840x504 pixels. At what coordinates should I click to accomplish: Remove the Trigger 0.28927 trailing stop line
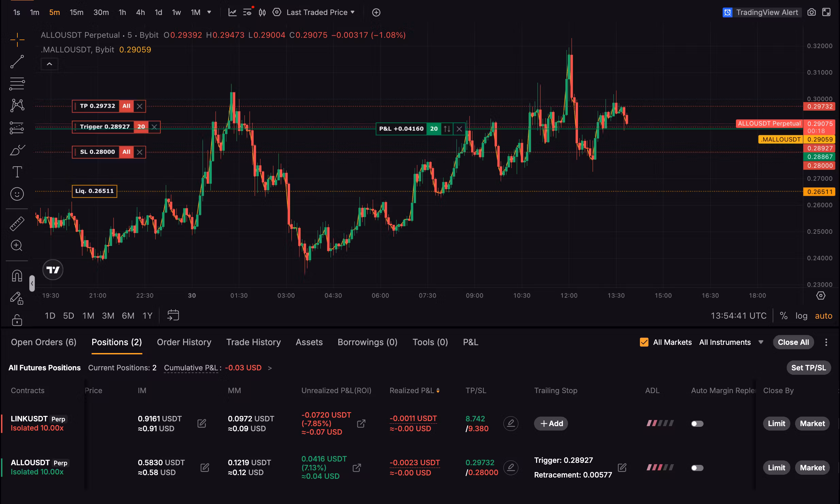[154, 127]
